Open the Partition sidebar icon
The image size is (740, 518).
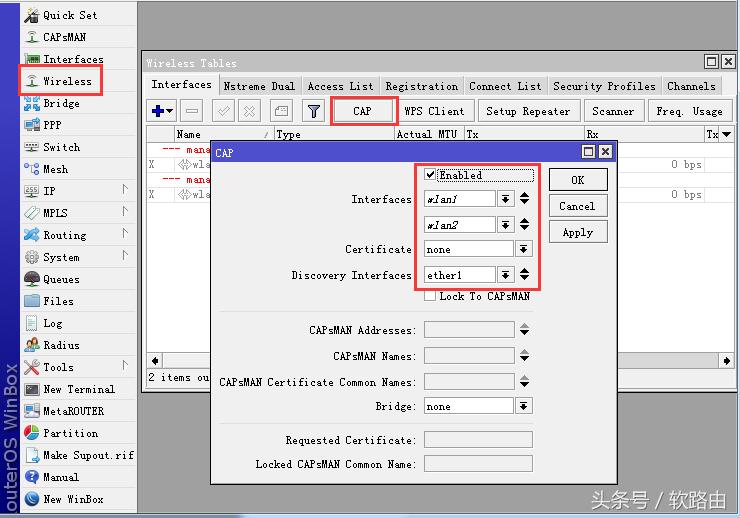32,433
